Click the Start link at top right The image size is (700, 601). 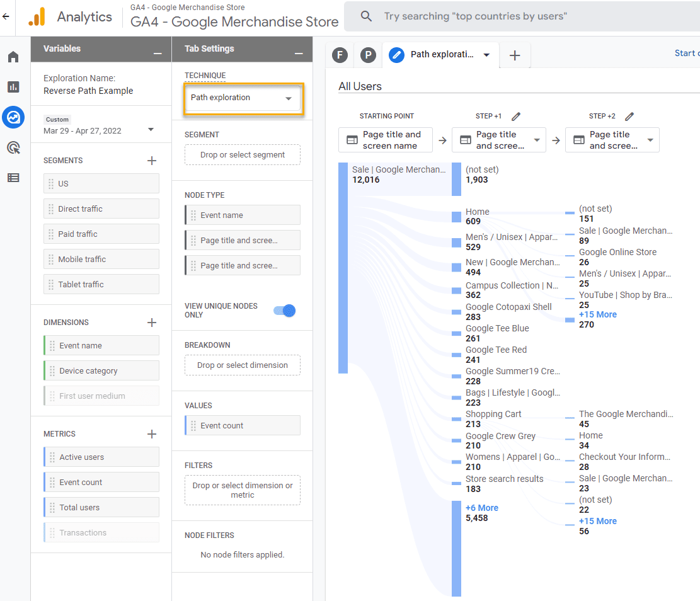tap(687, 53)
